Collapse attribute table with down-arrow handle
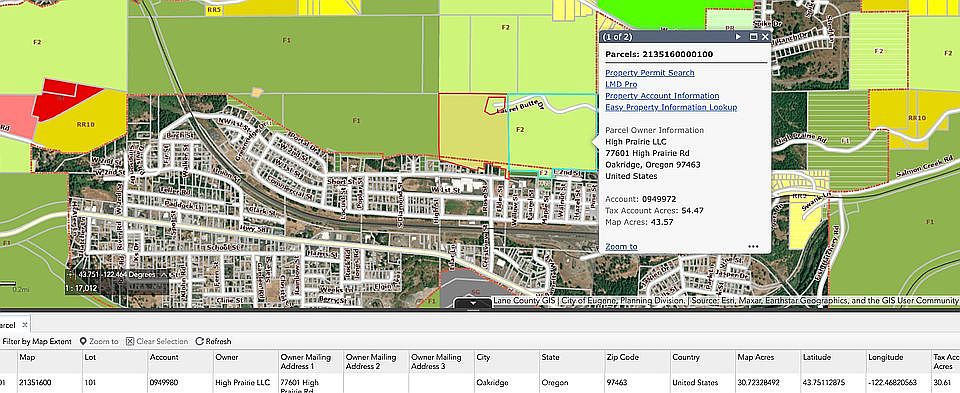This screenshot has width=960, height=393. click(470, 303)
